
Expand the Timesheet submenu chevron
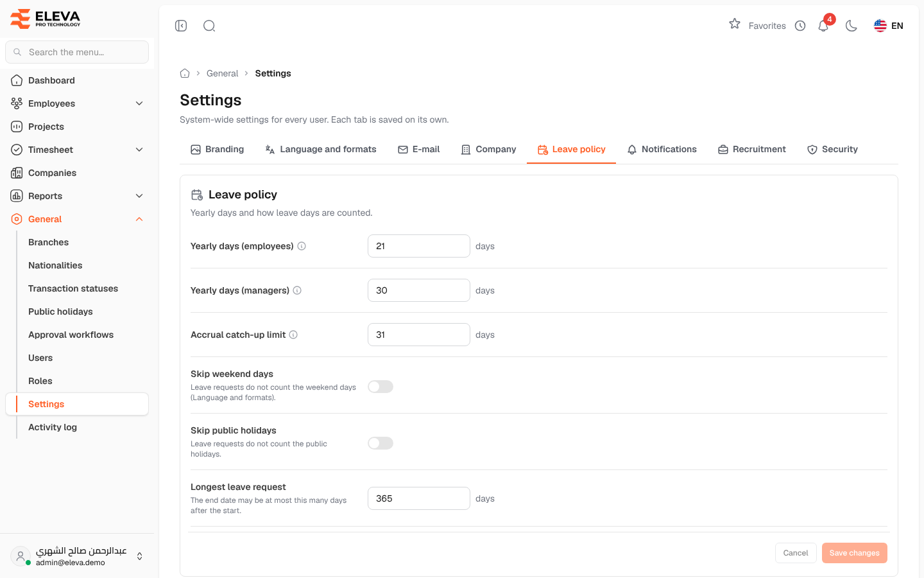click(x=139, y=150)
